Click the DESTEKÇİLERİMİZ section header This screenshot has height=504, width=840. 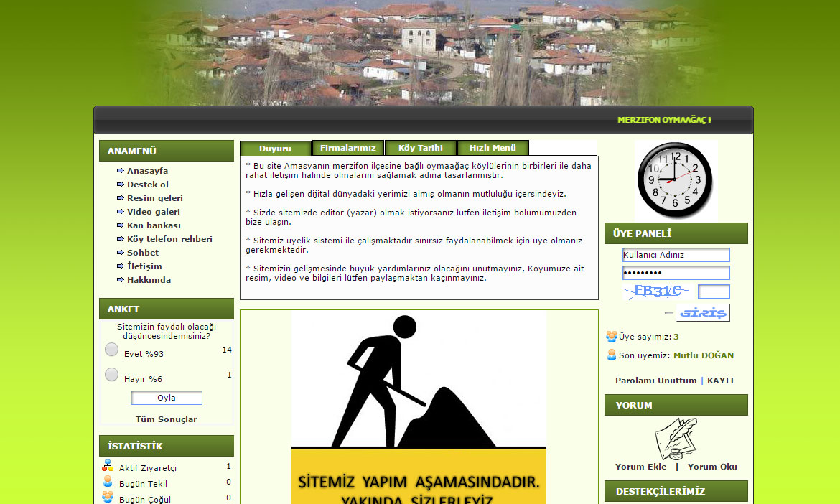point(676,491)
